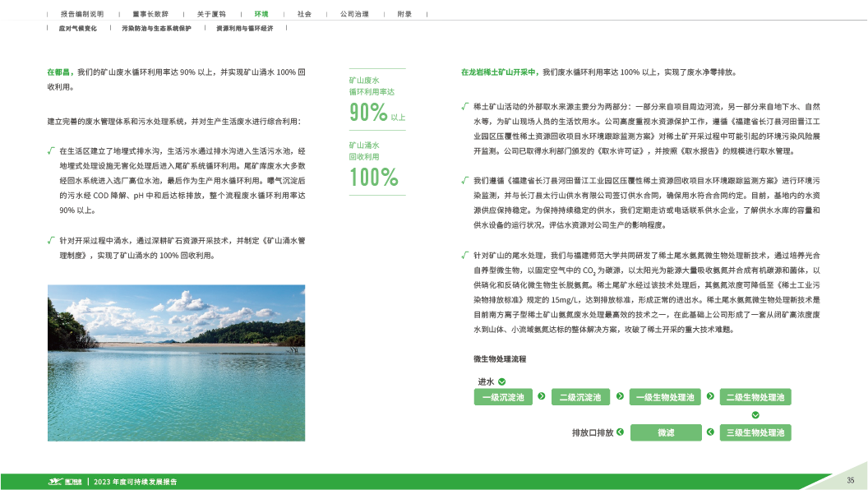Screen dimensions: 868x490
Task: Click the arrow before 二级生物处理池 box
Action: pos(709,396)
